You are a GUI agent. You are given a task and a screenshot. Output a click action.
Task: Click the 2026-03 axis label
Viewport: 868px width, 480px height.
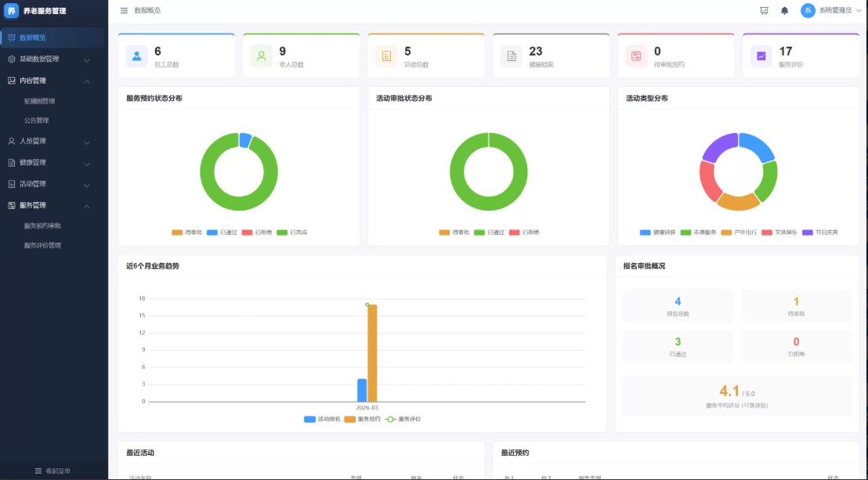[x=367, y=408]
